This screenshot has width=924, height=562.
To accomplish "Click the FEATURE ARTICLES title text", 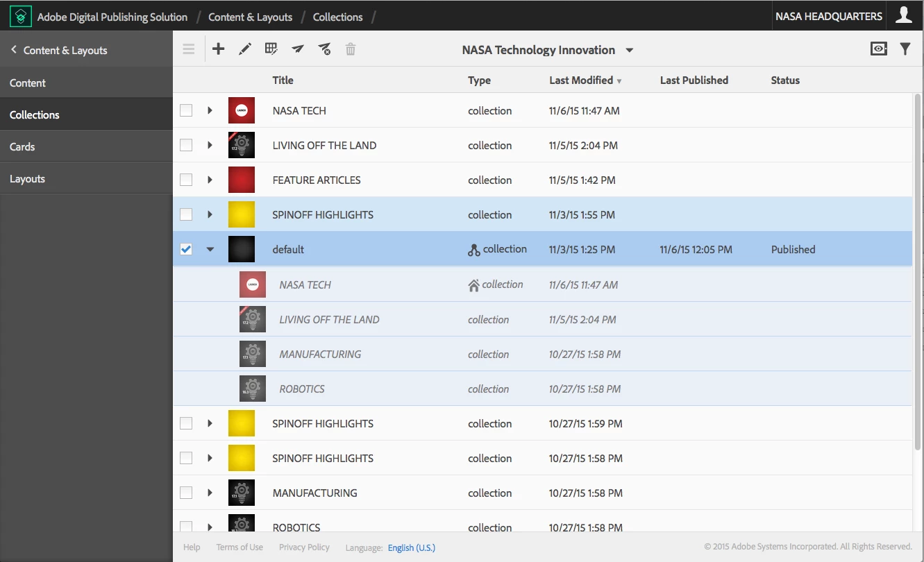I will (317, 180).
